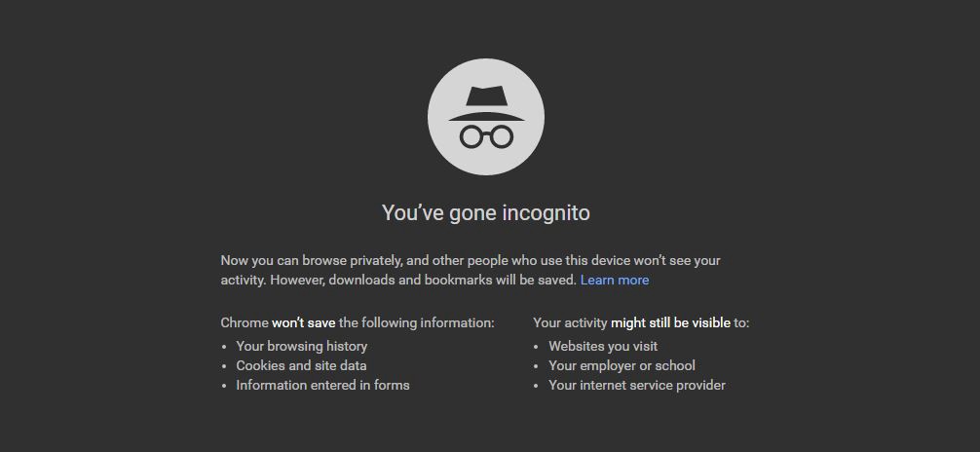
Task: Click the bold "might still be visible" text
Action: tap(670, 322)
